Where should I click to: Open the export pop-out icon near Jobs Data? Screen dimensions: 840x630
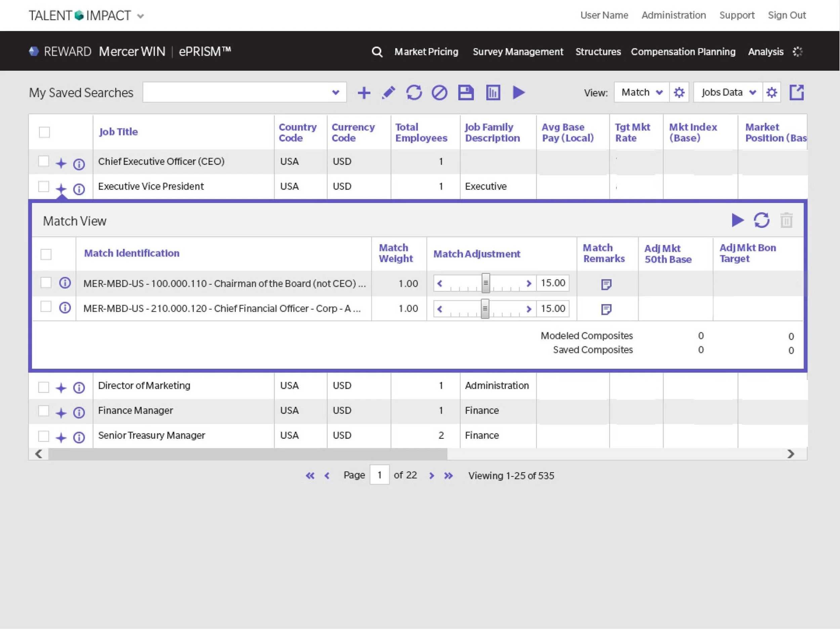(x=796, y=92)
